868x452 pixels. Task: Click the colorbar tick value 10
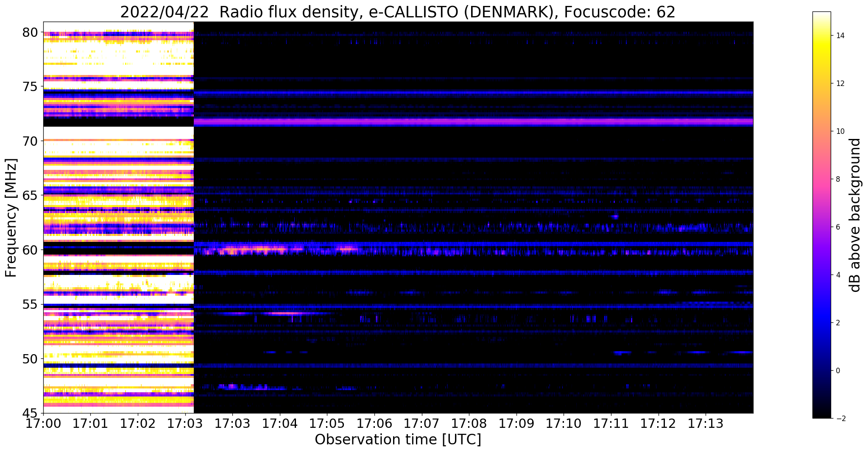click(840, 131)
